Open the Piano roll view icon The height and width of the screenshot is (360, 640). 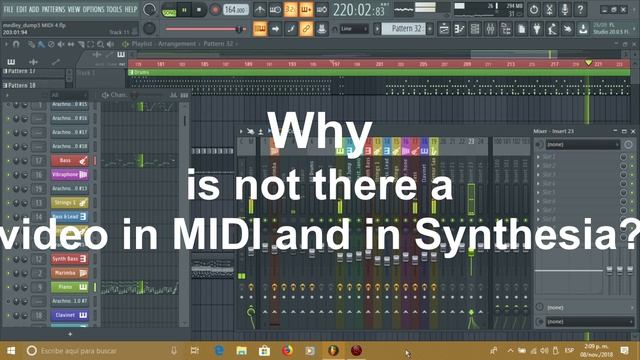click(459, 29)
